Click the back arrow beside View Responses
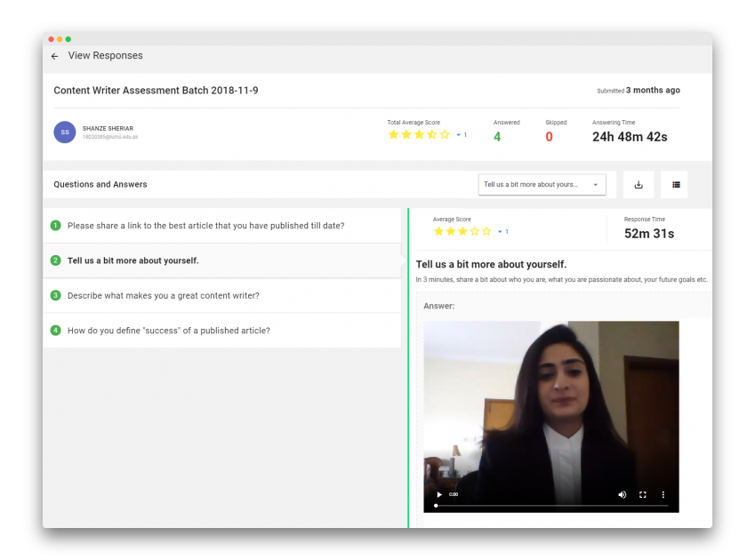The image size is (755, 560). [54, 56]
